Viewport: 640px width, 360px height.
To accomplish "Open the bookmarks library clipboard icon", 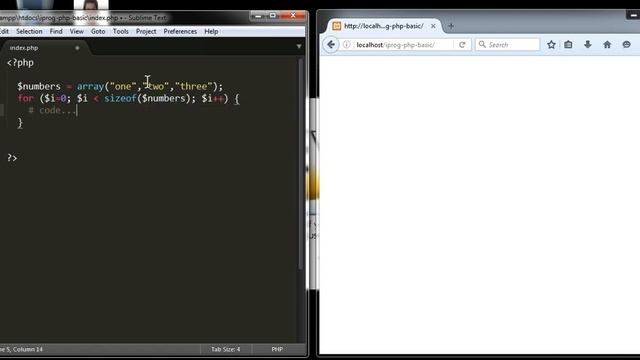I will point(568,44).
